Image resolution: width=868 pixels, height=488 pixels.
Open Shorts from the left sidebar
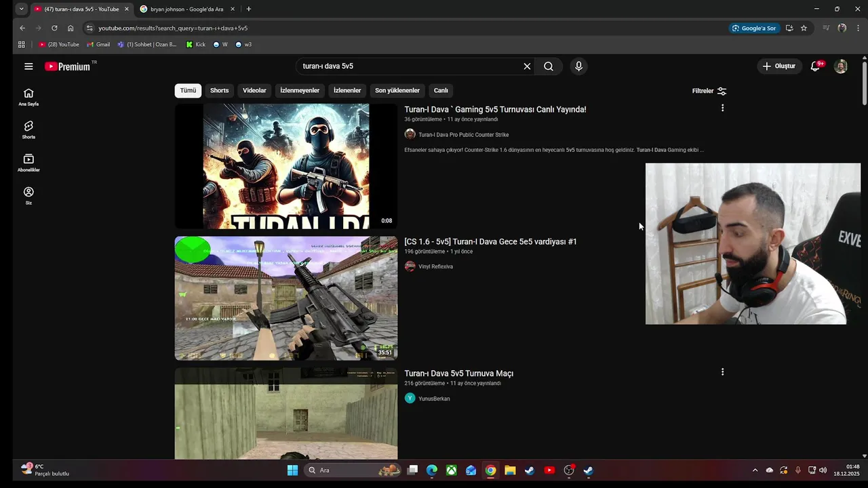(28, 130)
